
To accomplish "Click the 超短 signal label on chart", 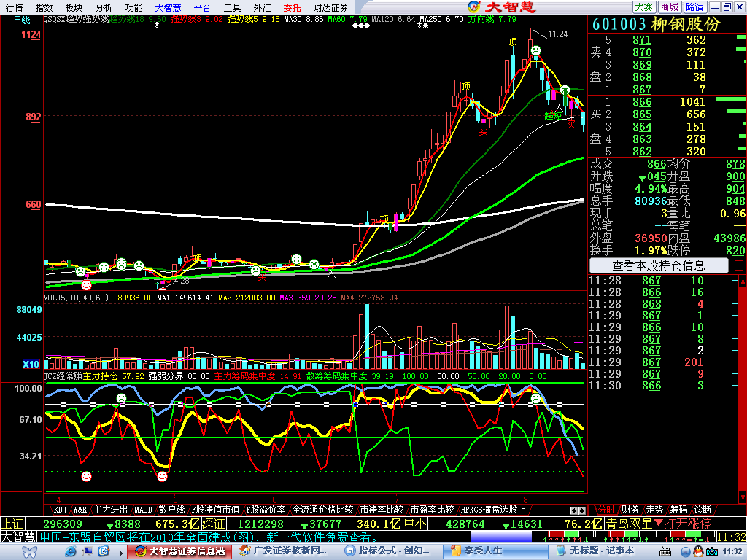I will point(553,116).
